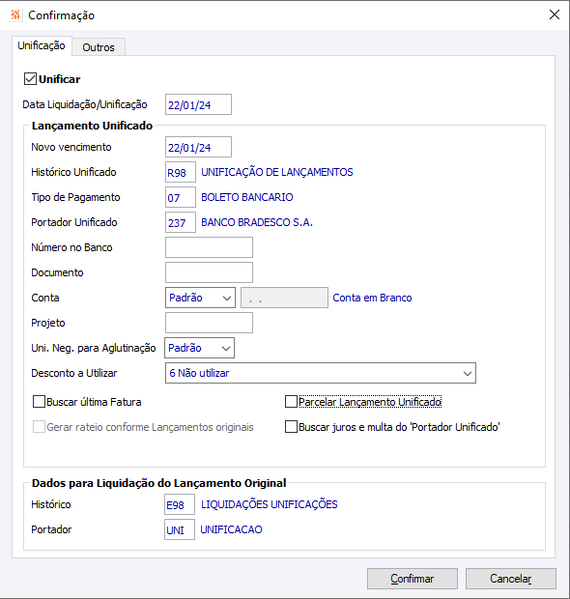This screenshot has width=570, height=599.
Task: Open Desconto a Utilizar dropdown list
Action: coord(321,373)
